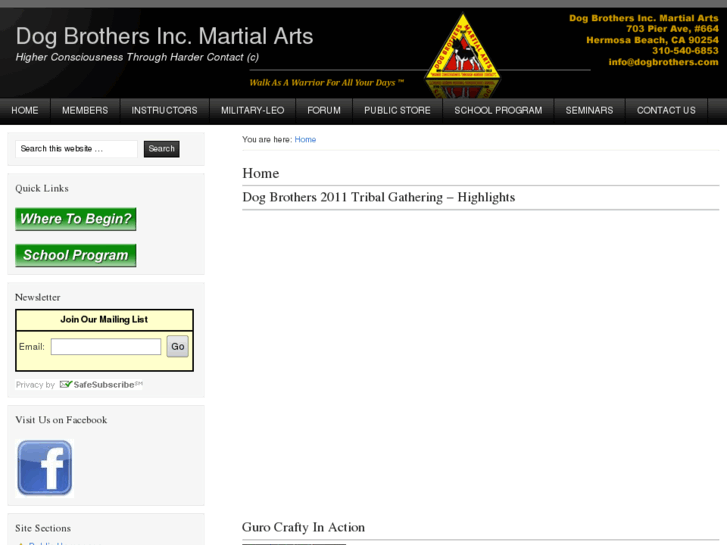727x545 pixels.
Task: Open the MILITARY-LEO menu item
Action: click(252, 110)
